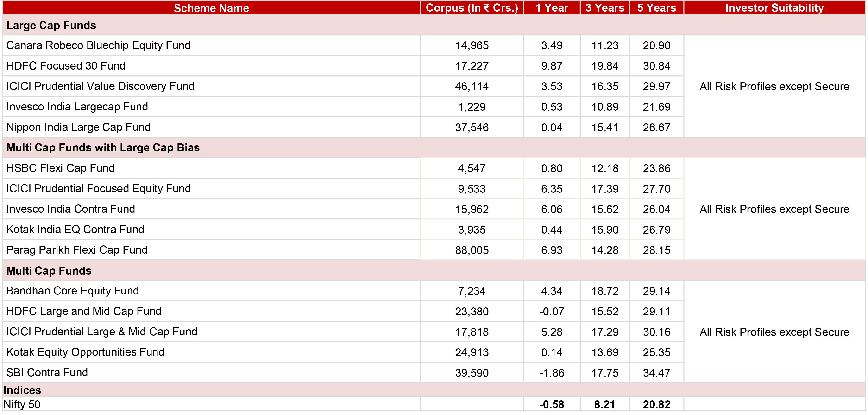Click HSBC Flexi Cap Fund
The width and height of the screenshot is (868, 415).
pos(60,168)
